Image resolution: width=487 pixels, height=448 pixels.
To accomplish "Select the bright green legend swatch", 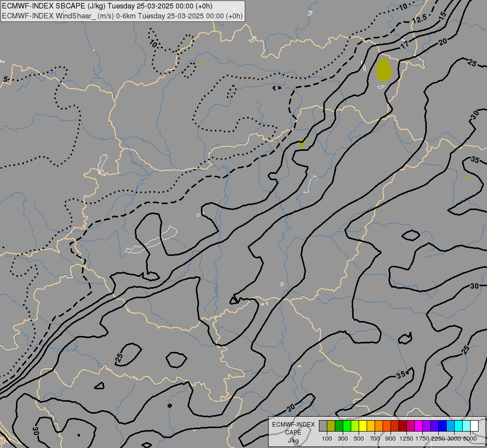I will click(347, 426).
